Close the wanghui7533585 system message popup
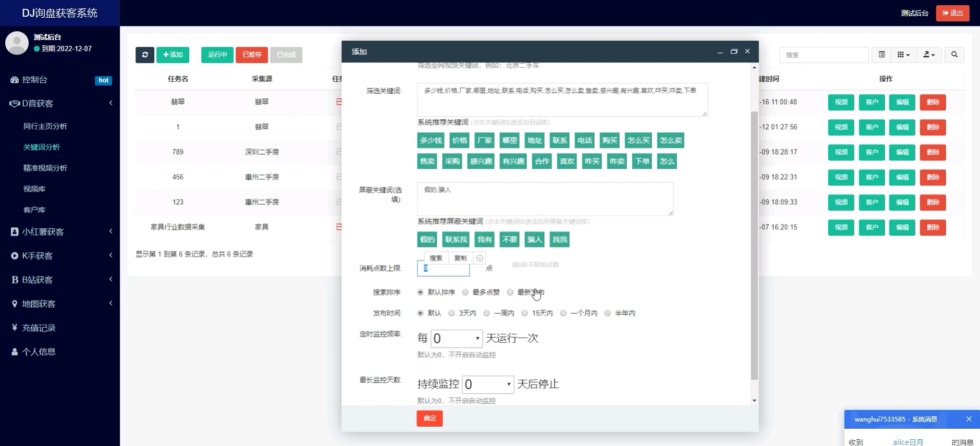Viewport: 980px width, 446px height. pos(969,419)
